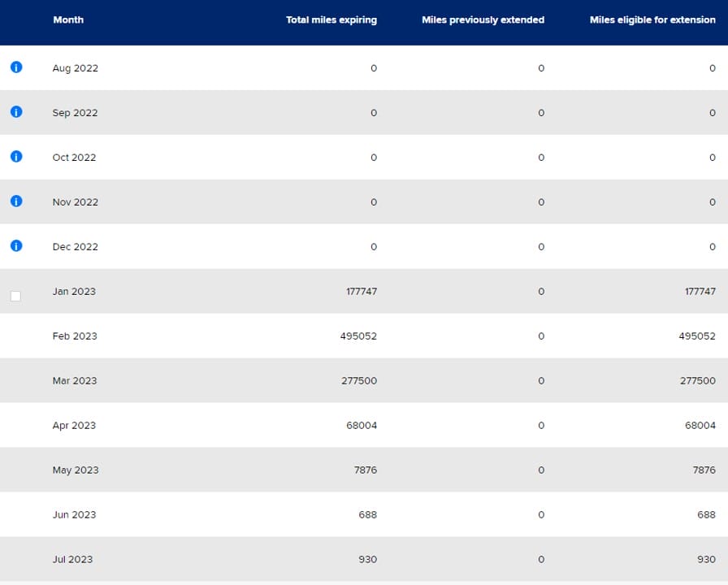Click the 7876 expiring miles value
This screenshot has height=585, width=728.
(x=364, y=470)
